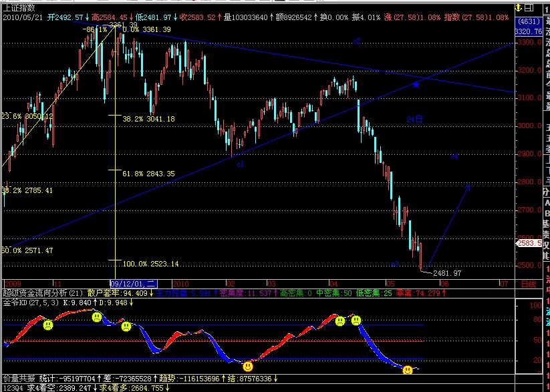
Task: Click the date 2010/05/21 in the header
Action: (23, 17)
